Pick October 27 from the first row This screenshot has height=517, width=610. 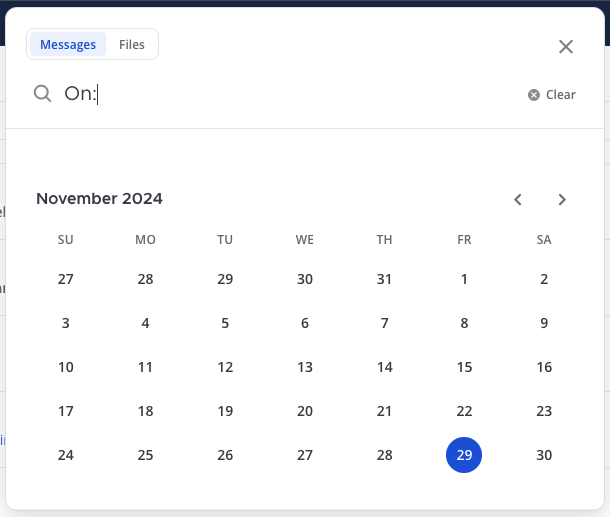click(66, 279)
